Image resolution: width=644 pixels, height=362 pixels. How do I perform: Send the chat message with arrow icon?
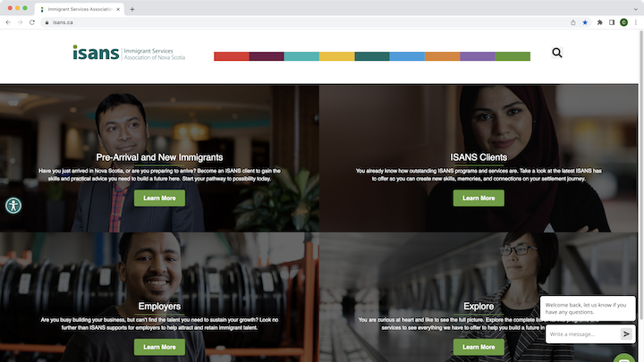[626, 334]
